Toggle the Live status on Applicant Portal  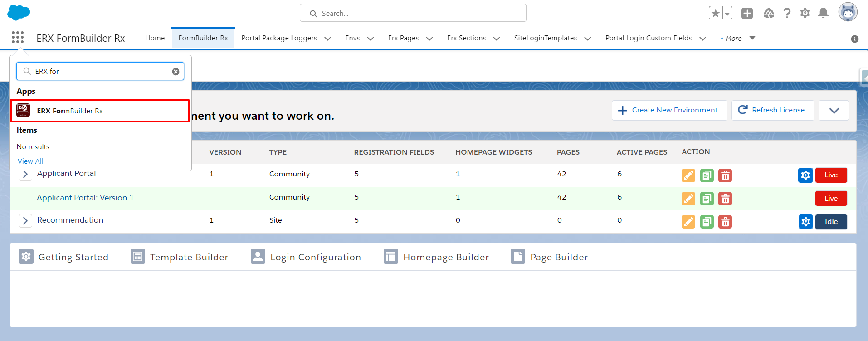coord(831,175)
